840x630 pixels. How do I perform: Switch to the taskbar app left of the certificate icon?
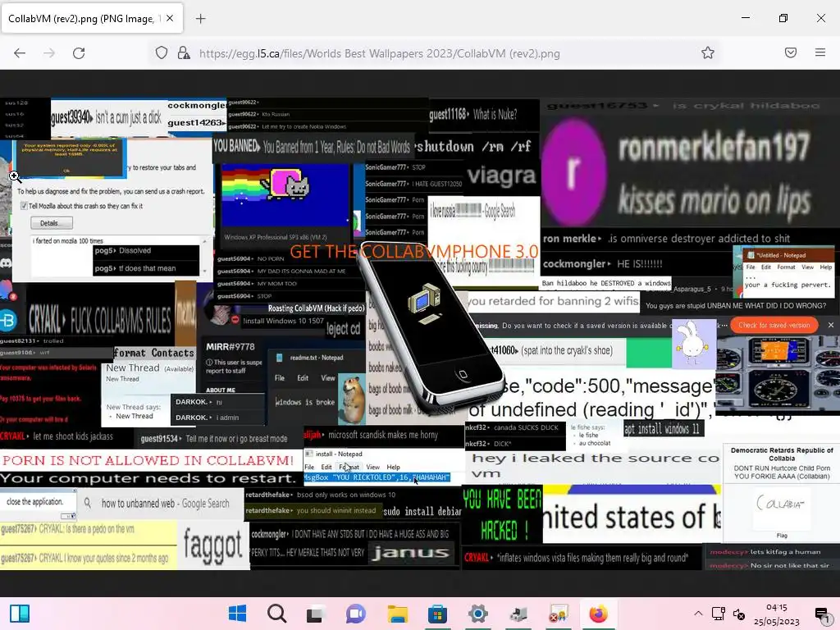[x=518, y=614]
